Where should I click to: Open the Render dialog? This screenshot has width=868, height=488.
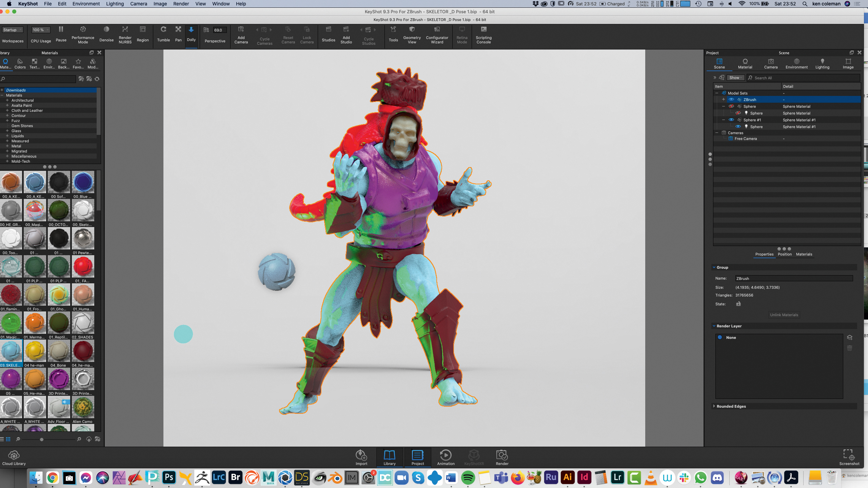(502, 457)
